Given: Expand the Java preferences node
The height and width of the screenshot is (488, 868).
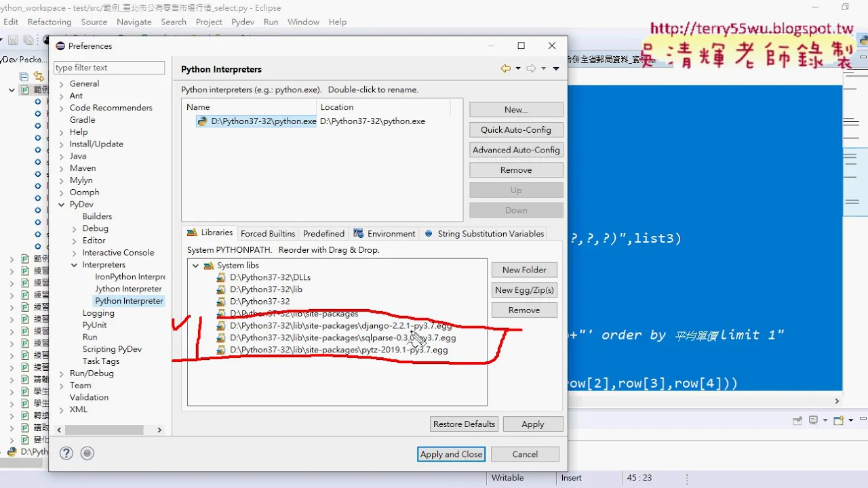Looking at the screenshot, I should (62, 157).
